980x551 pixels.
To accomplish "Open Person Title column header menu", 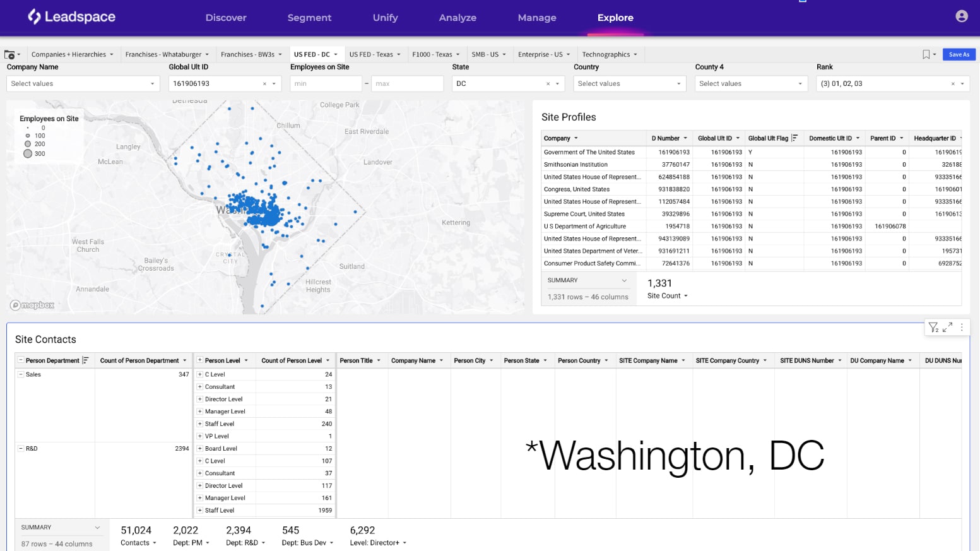I will click(379, 360).
